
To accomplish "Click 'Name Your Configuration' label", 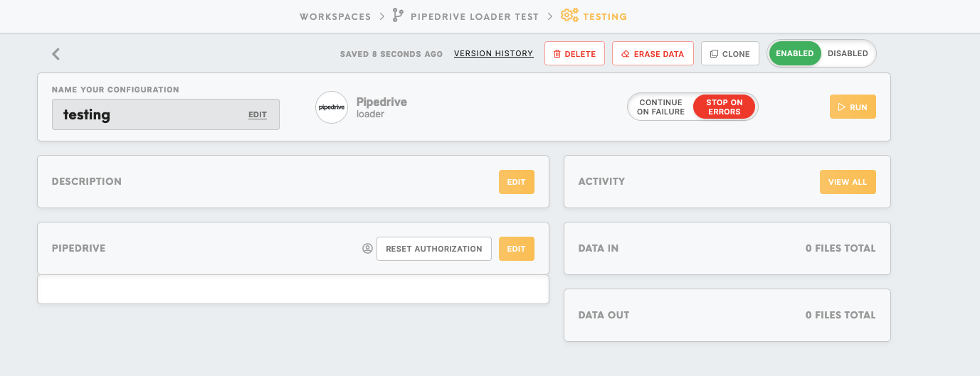I will pyautogui.click(x=115, y=90).
